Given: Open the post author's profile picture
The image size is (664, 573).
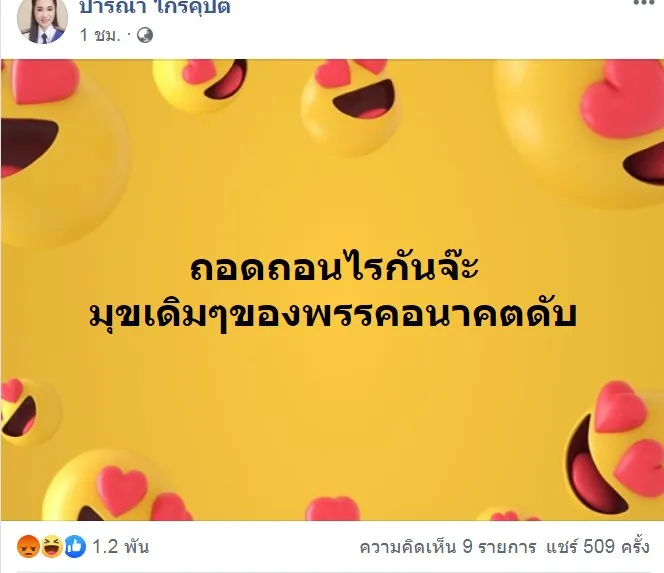Looking at the screenshot, I should point(42,20).
